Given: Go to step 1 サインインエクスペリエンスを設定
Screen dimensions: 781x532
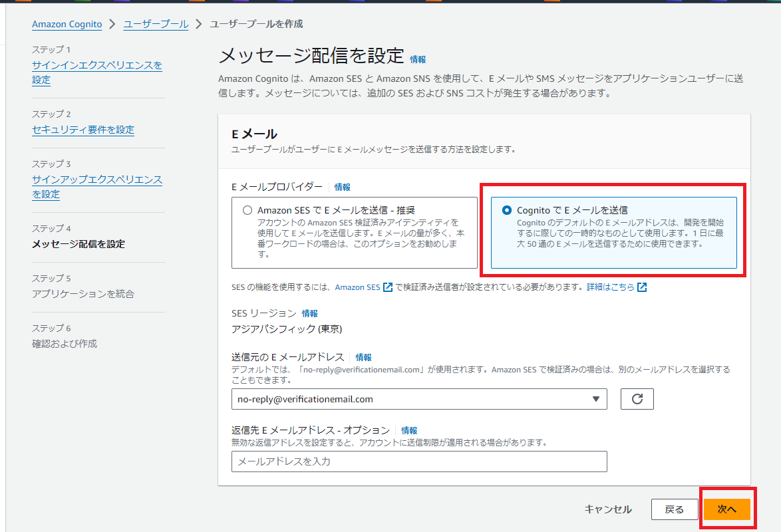Looking at the screenshot, I should 97,72.
